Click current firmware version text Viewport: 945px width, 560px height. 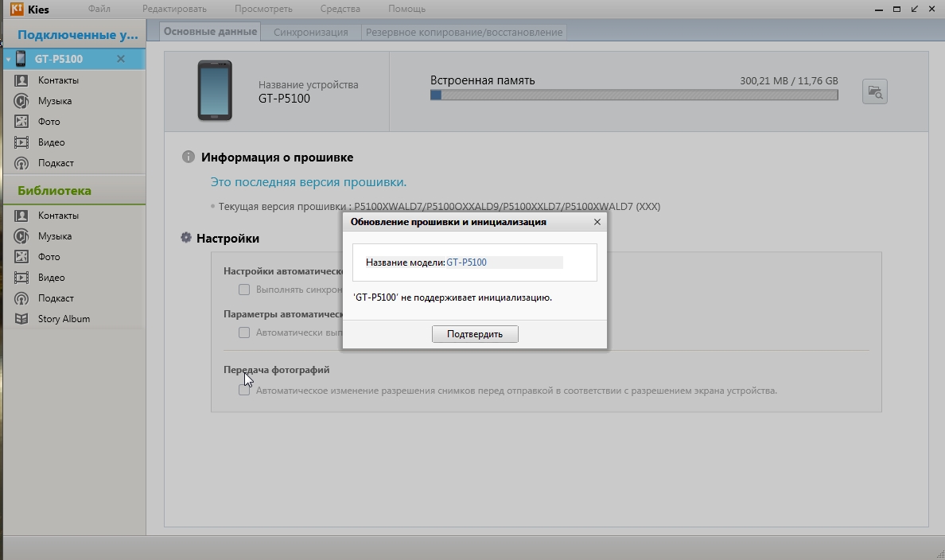pyautogui.click(x=439, y=206)
